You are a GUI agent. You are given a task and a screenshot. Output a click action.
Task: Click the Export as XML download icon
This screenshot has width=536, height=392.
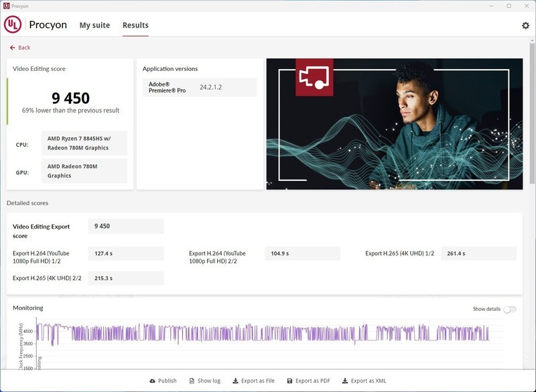[344, 381]
